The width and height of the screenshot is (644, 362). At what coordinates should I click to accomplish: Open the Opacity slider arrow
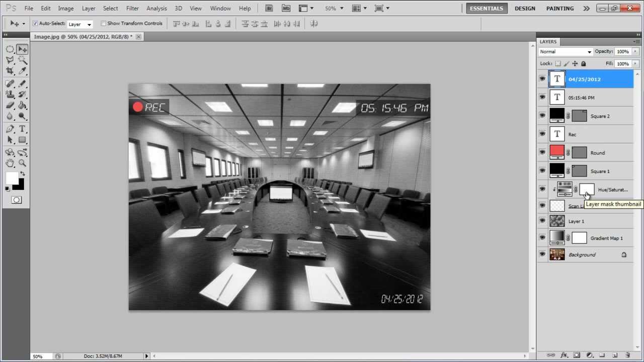tap(635, 51)
